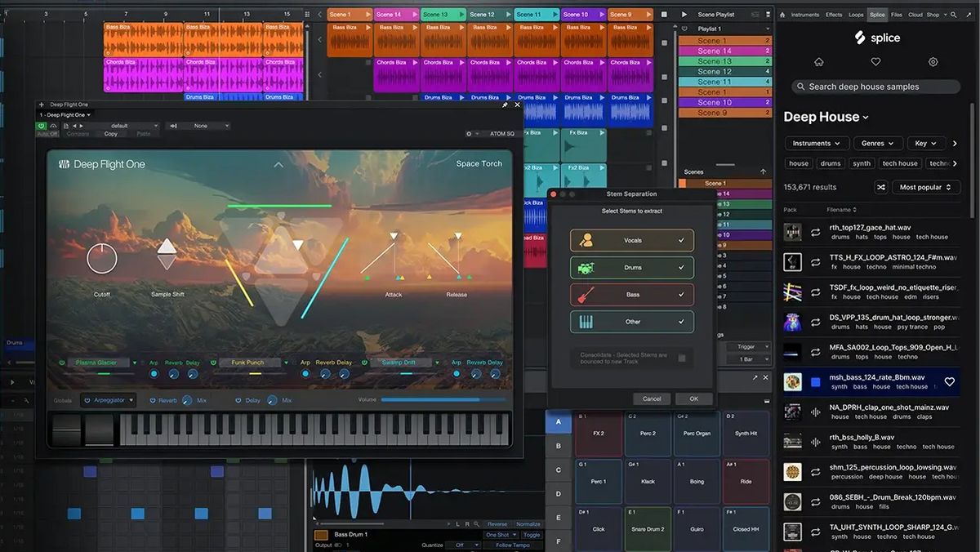Select pad bank A
980x552 pixels.
[559, 421]
